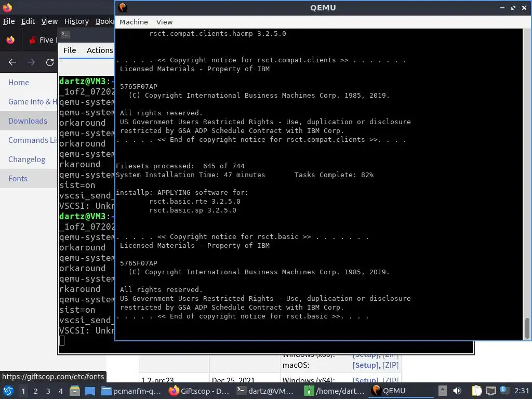The width and height of the screenshot is (532, 399).
Task: Click "Tasks Complete: 82%" text in QEMU
Action: [x=334, y=175]
